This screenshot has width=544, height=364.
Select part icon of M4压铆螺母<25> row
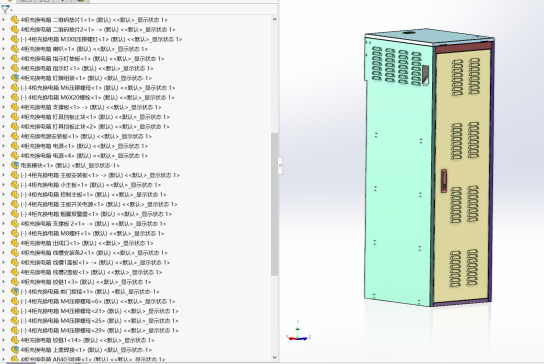(15, 321)
